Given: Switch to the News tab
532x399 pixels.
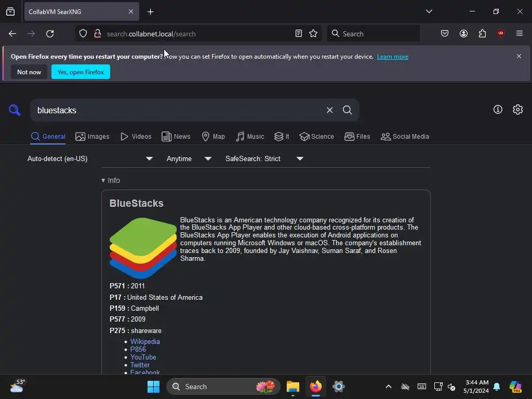Looking at the screenshot, I should point(176,137).
